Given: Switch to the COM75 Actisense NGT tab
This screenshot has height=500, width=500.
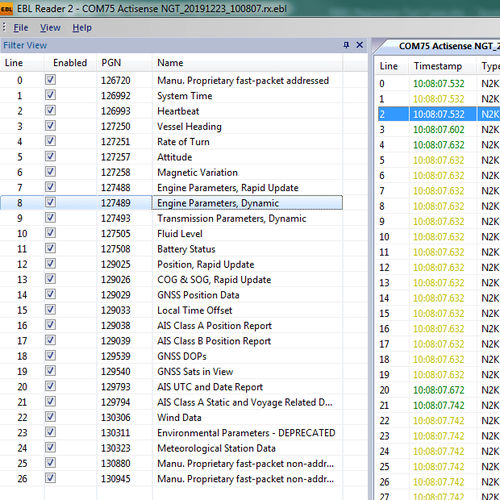Looking at the screenshot, I should [448, 46].
